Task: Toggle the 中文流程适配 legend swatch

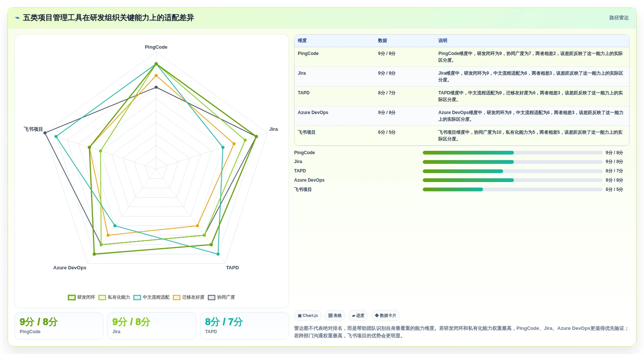Action: coord(137,298)
